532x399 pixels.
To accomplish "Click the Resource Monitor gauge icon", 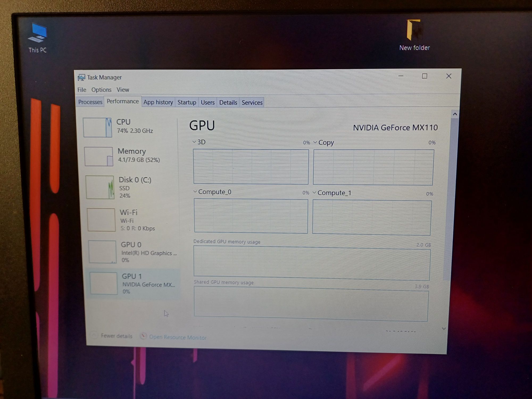I will (x=143, y=336).
